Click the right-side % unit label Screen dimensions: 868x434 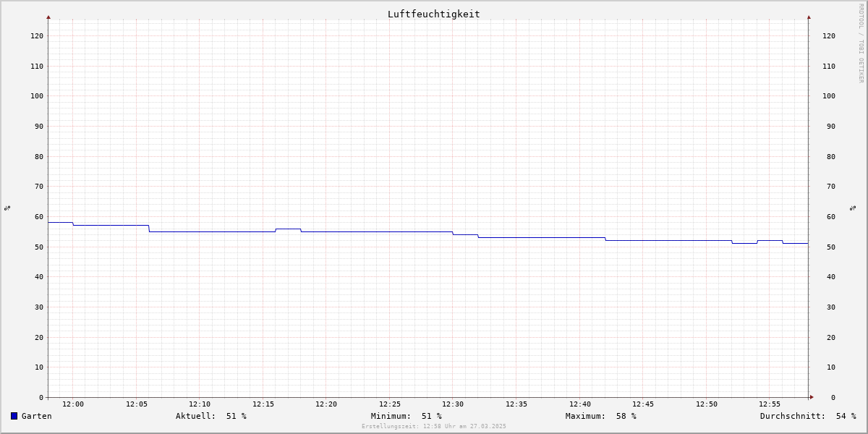[853, 208]
